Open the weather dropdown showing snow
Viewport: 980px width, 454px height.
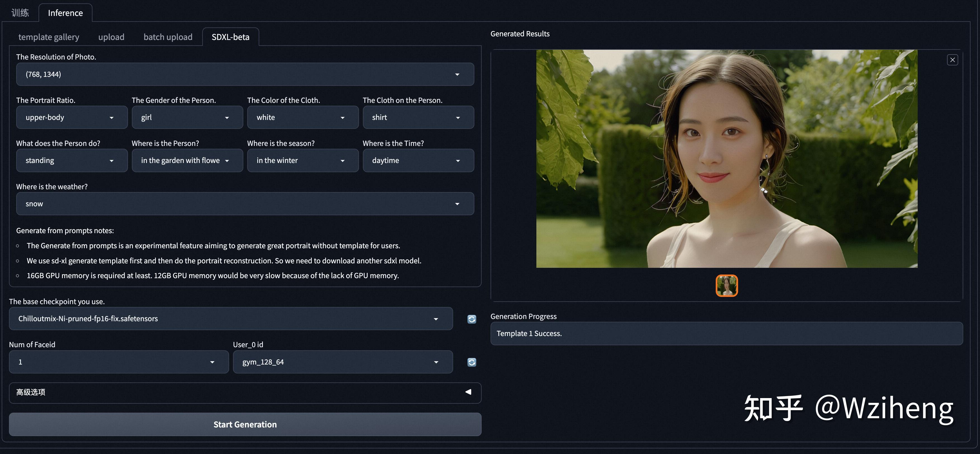click(245, 204)
